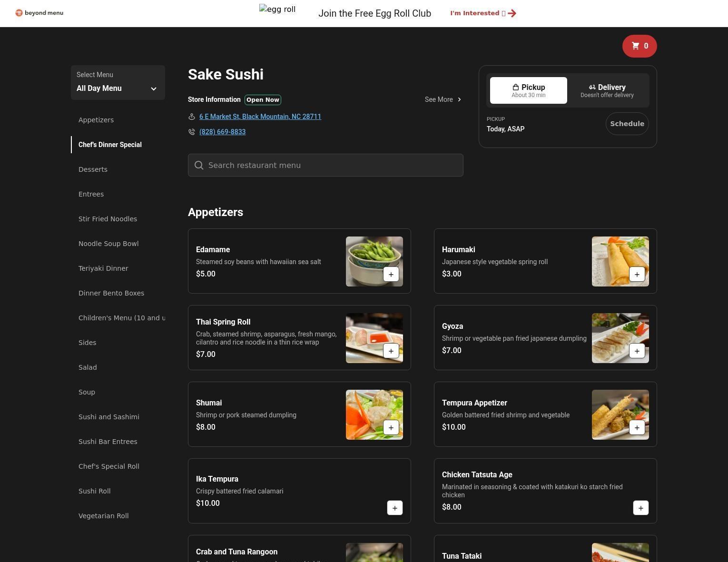
Task: Call the restaurant phone number link
Action: coord(222,132)
